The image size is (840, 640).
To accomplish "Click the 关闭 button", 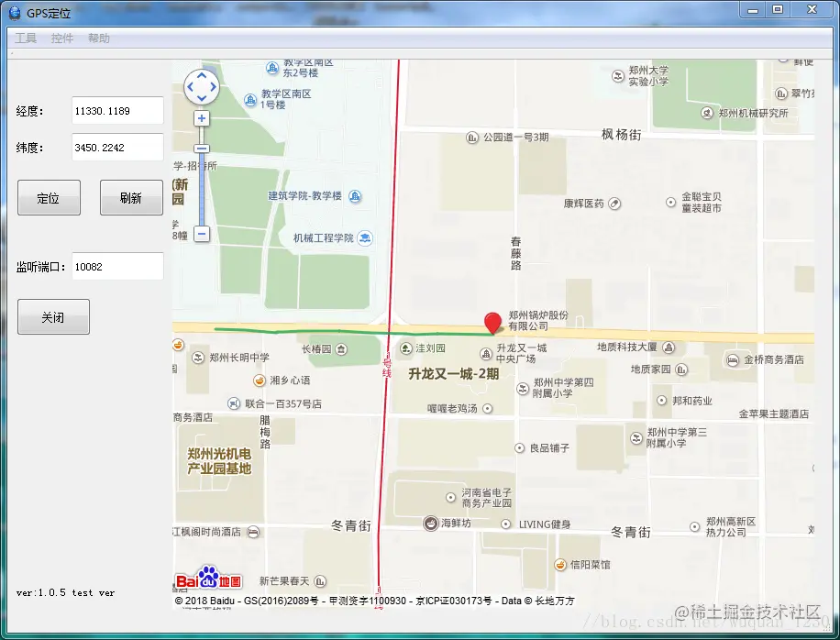I will point(53,317).
